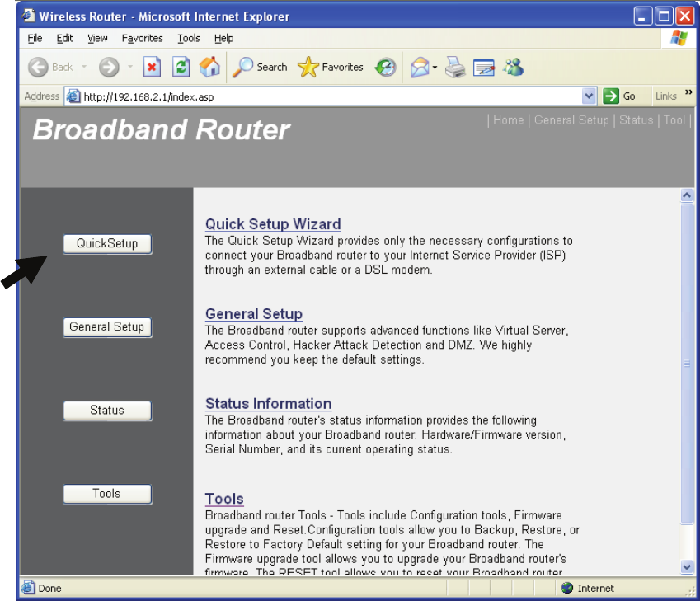Viewport: 700px width, 601px height.
Task: Open the Help menu
Action: click(x=223, y=39)
